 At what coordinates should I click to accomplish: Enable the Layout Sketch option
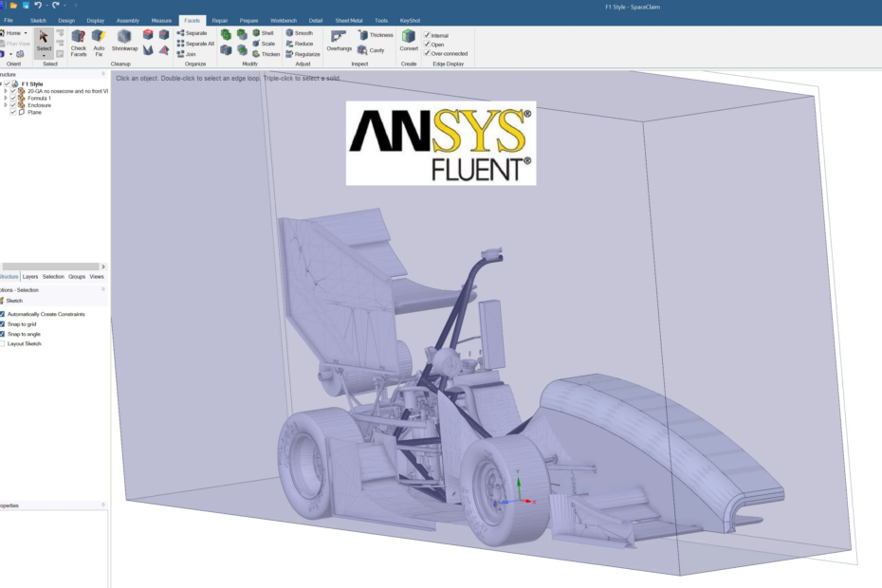coord(2,343)
